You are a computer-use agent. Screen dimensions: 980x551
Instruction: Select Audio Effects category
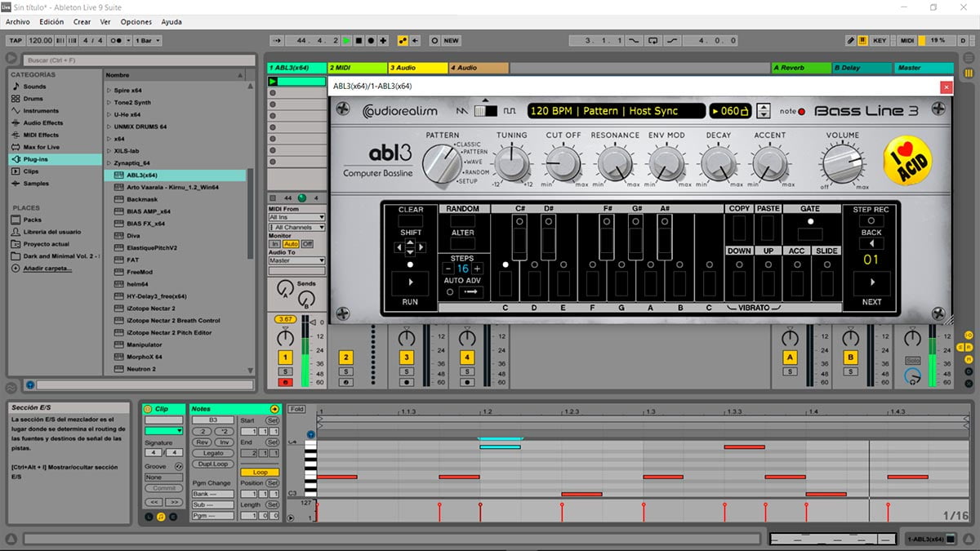pos(42,122)
